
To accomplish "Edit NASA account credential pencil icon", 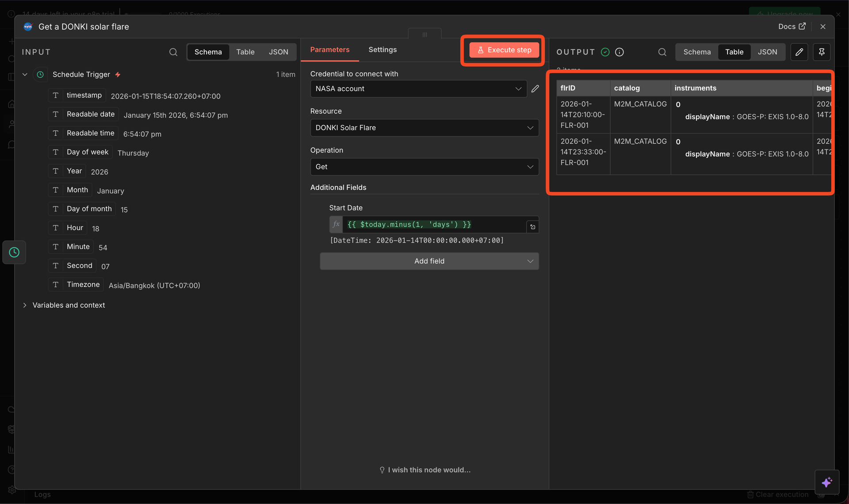I will pos(535,89).
